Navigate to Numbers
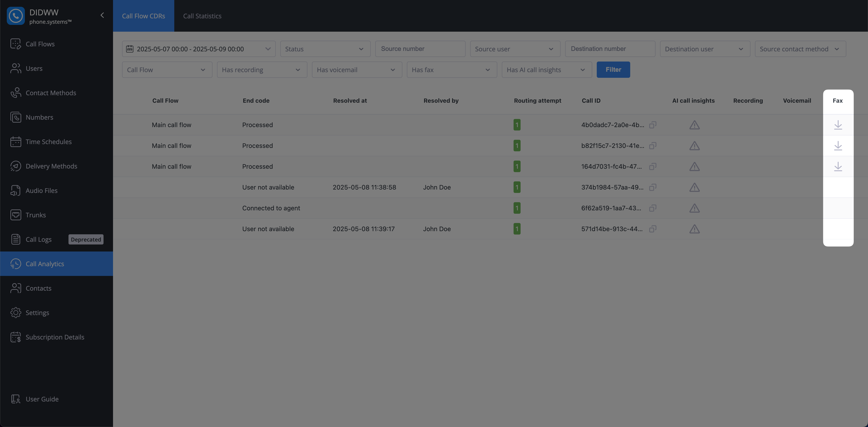 coord(57,117)
